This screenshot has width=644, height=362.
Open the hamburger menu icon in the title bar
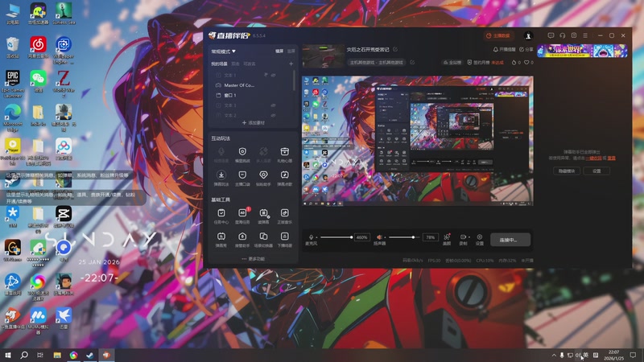coord(585,35)
